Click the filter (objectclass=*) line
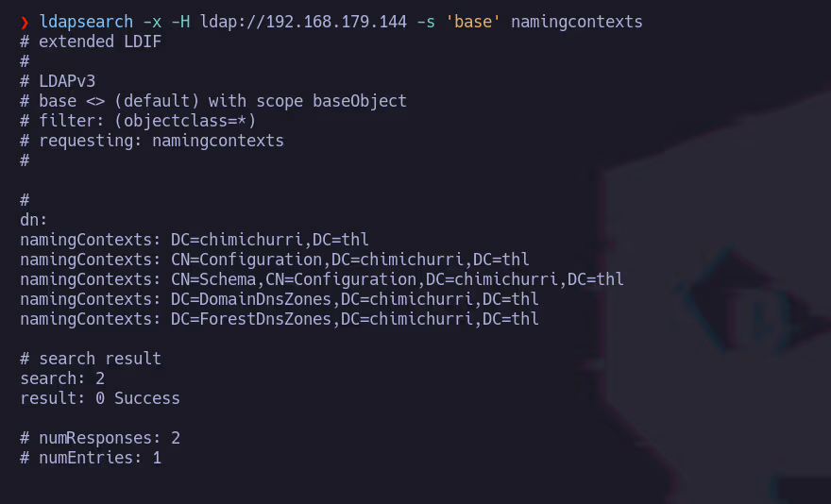The image size is (831, 504). point(138,121)
